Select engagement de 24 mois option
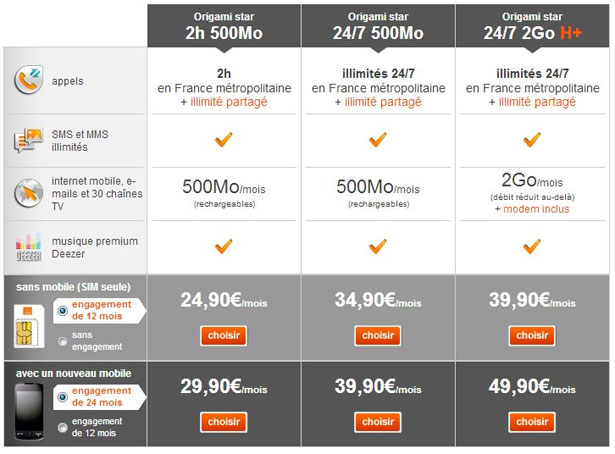 click(64, 396)
